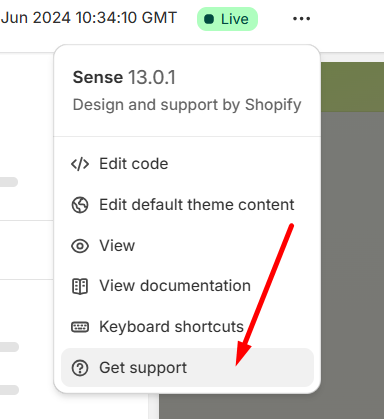Click the globe icon for default theme content
The image size is (384, 419).
80,205
